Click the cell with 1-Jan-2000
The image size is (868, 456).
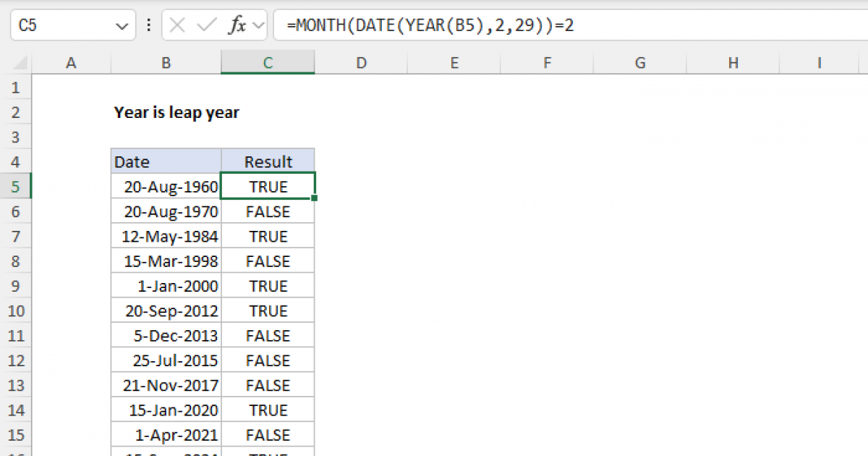point(166,286)
